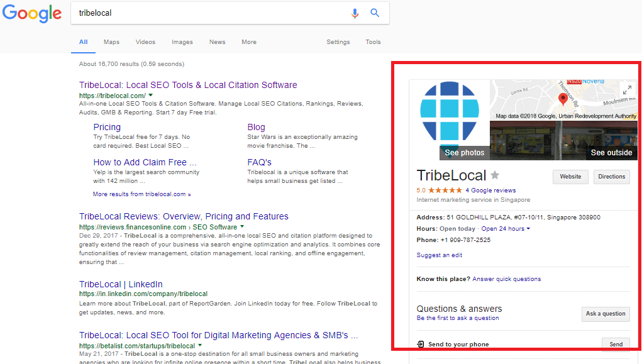This screenshot has height=364, width=642.
Task: Click More results from tribelocal.com
Action: [141, 194]
